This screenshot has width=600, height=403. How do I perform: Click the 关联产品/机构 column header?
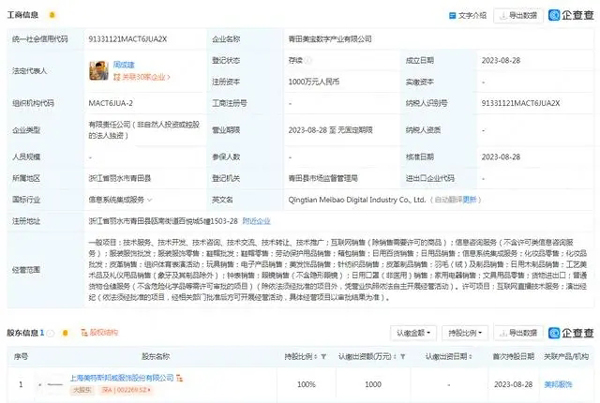(566, 357)
